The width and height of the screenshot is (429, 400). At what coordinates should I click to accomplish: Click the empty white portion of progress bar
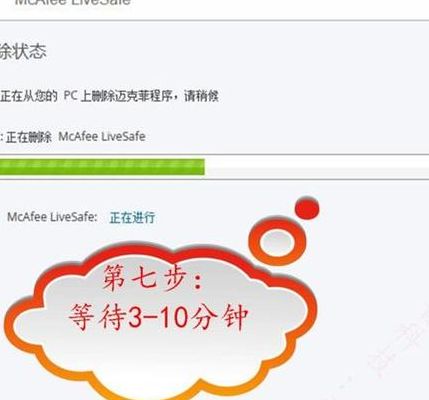coord(317,167)
